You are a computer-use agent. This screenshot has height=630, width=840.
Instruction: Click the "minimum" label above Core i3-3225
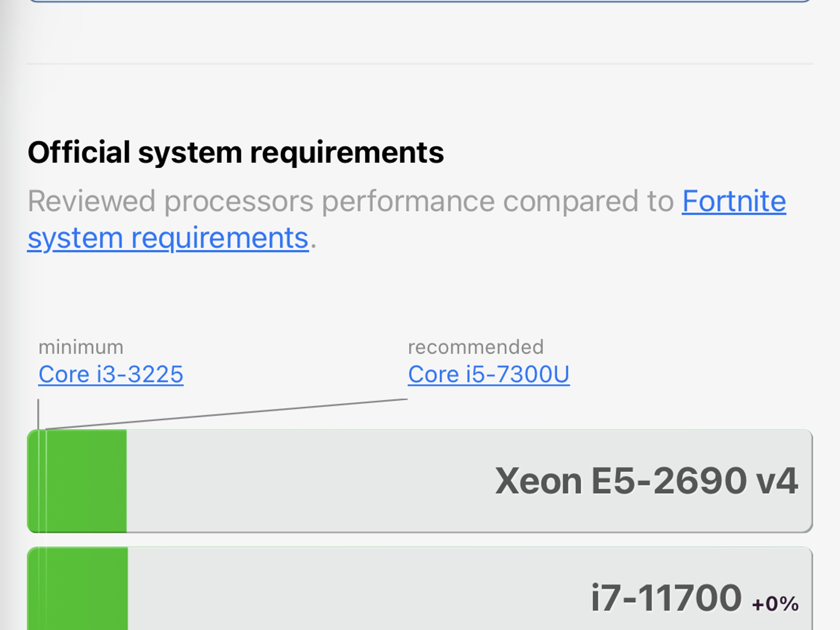click(x=81, y=347)
